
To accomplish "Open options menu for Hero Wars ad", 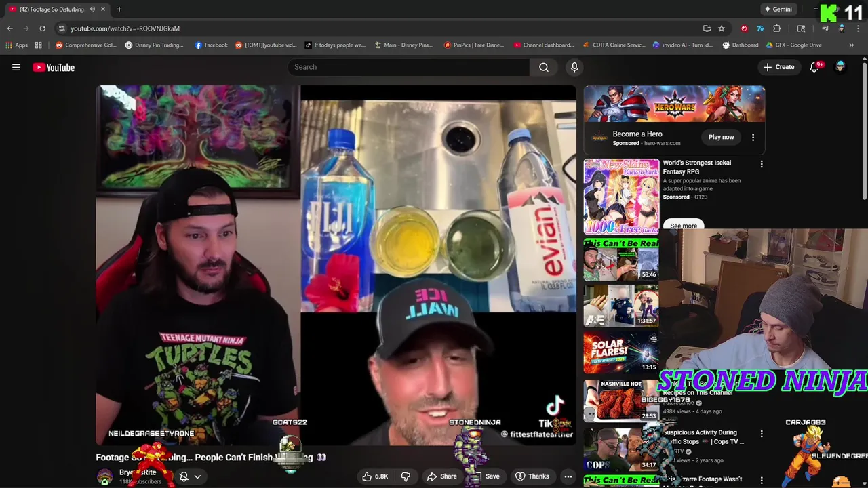I will point(753,137).
